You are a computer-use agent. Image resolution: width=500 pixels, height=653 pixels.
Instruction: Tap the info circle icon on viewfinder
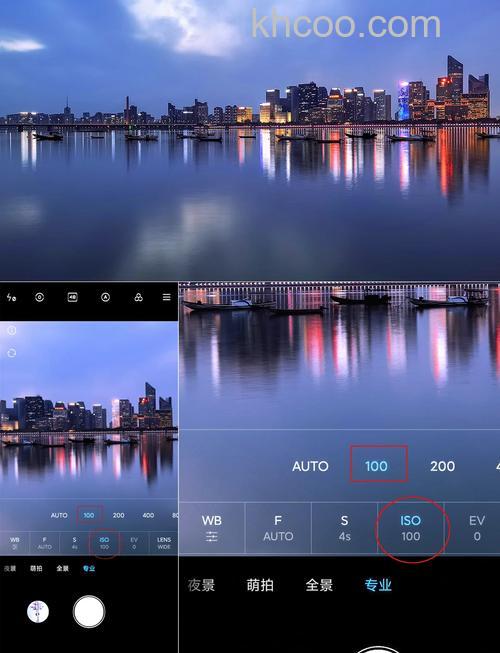point(12,331)
